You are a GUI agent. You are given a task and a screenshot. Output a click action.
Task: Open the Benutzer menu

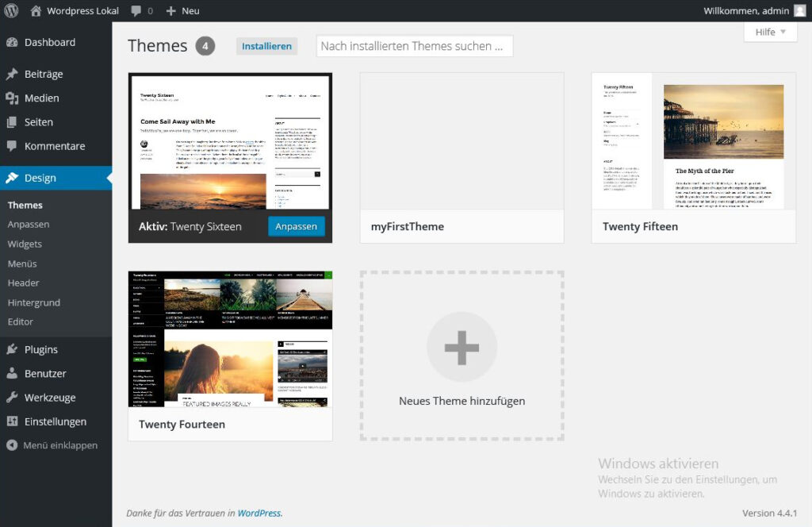[x=56, y=373]
